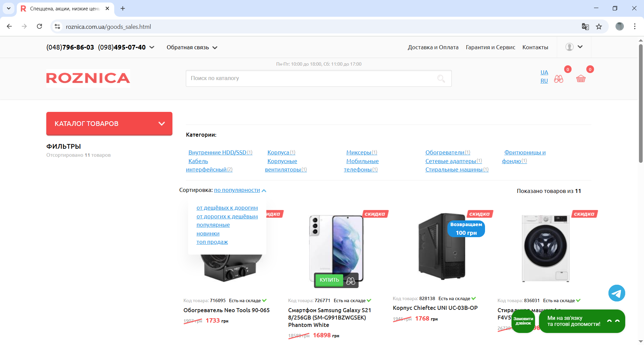
Task: Open the shopping basket icon
Action: (x=581, y=79)
